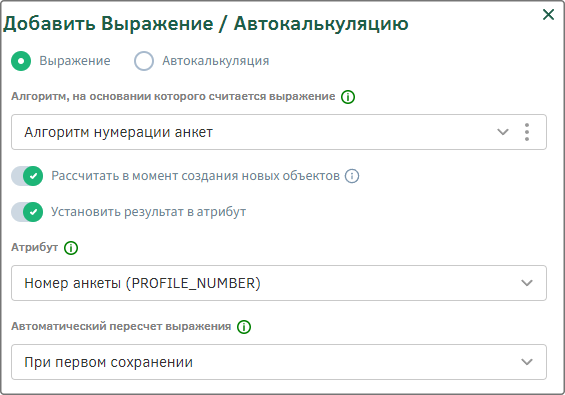Expand Номер анкеты dropdown chevron
The width and height of the screenshot is (565, 395).
(x=527, y=283)
